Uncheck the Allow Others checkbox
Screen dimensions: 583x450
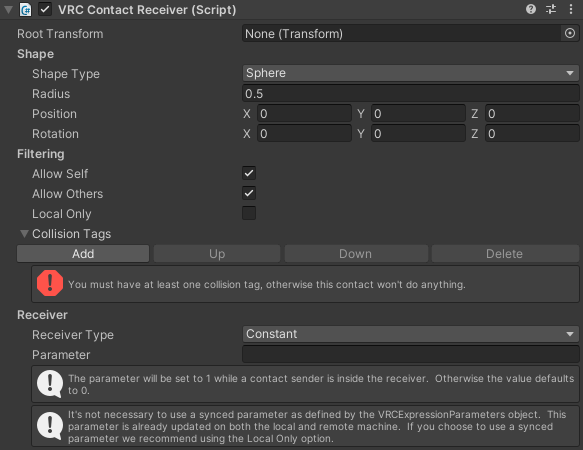coord(249,193)
